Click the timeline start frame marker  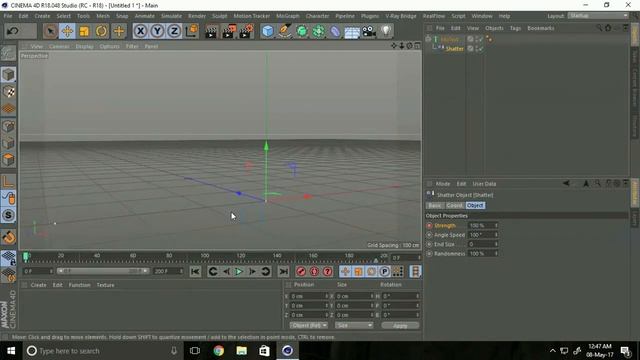[26, 256]
